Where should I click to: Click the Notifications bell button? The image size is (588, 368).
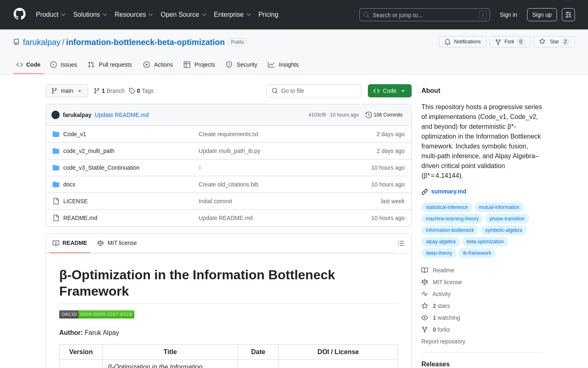(x=463, y=42)
